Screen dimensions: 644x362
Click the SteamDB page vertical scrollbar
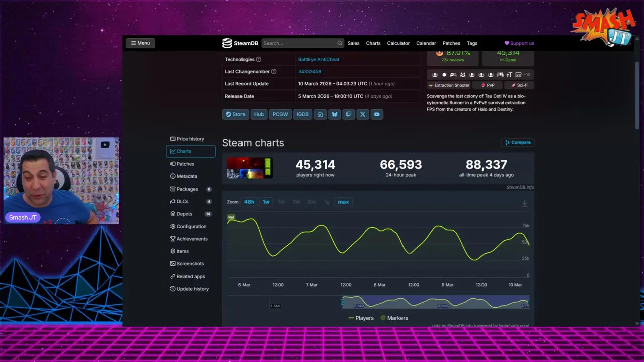pyautogui.click(x=637, y=96)
